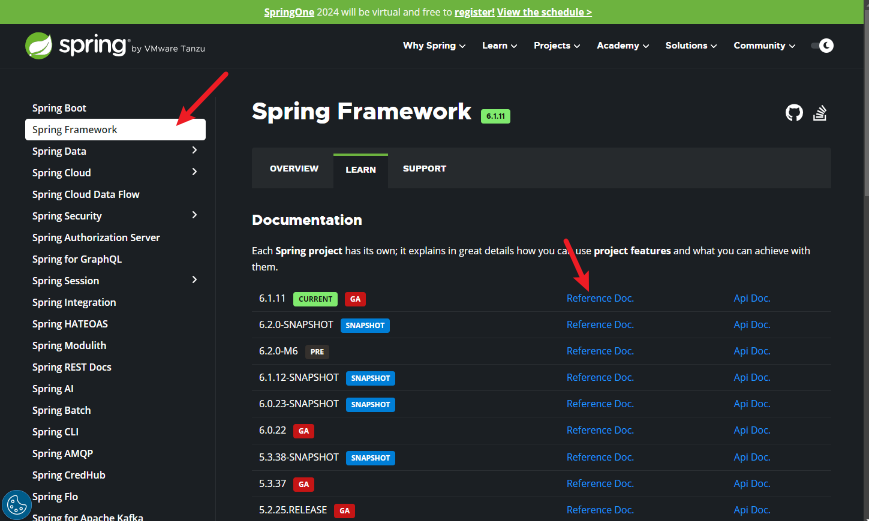Click register link in banner
This screenshot has width=869, height=521.
[x=474, y=12]
